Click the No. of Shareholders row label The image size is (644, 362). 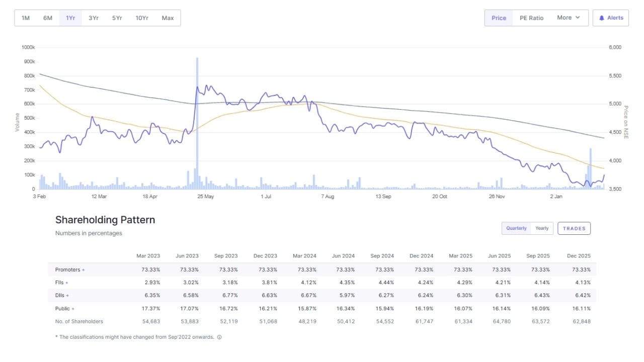[79, 321]
